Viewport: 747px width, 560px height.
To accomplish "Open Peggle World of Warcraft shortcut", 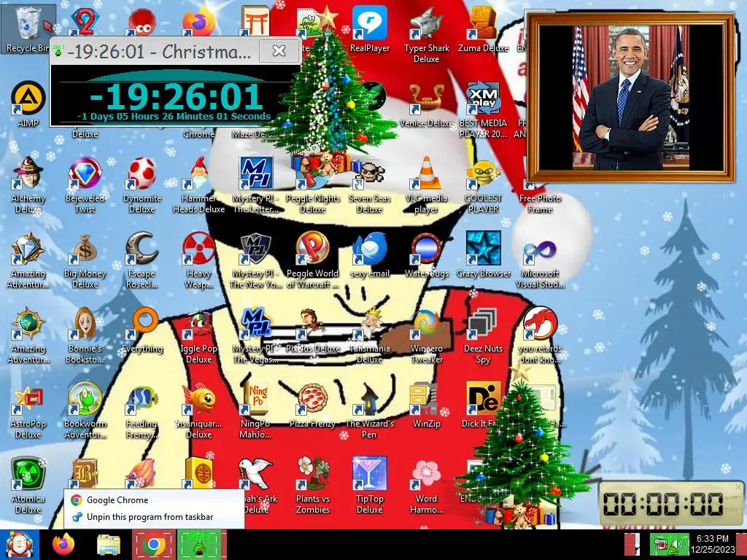I will point(312,260).
